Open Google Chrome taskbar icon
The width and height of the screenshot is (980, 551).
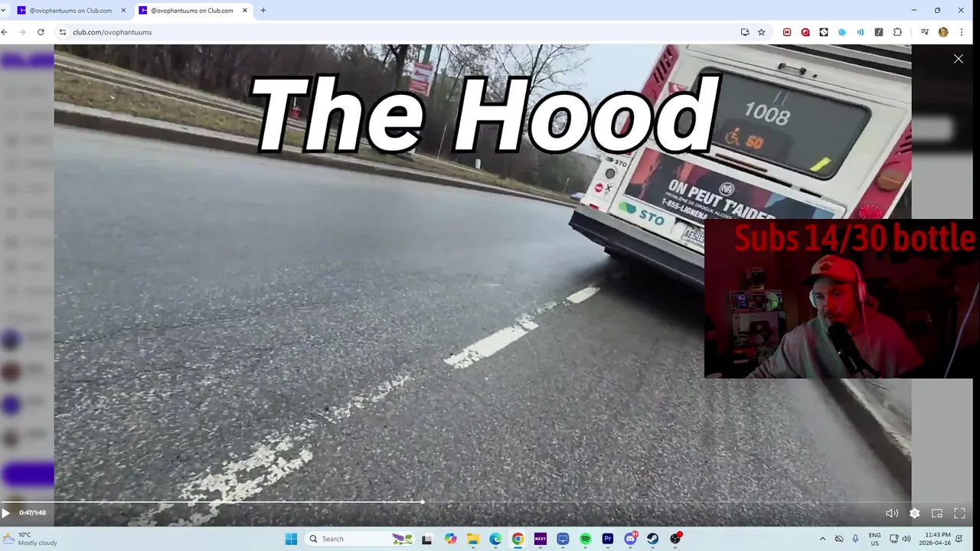pos(518,539)
